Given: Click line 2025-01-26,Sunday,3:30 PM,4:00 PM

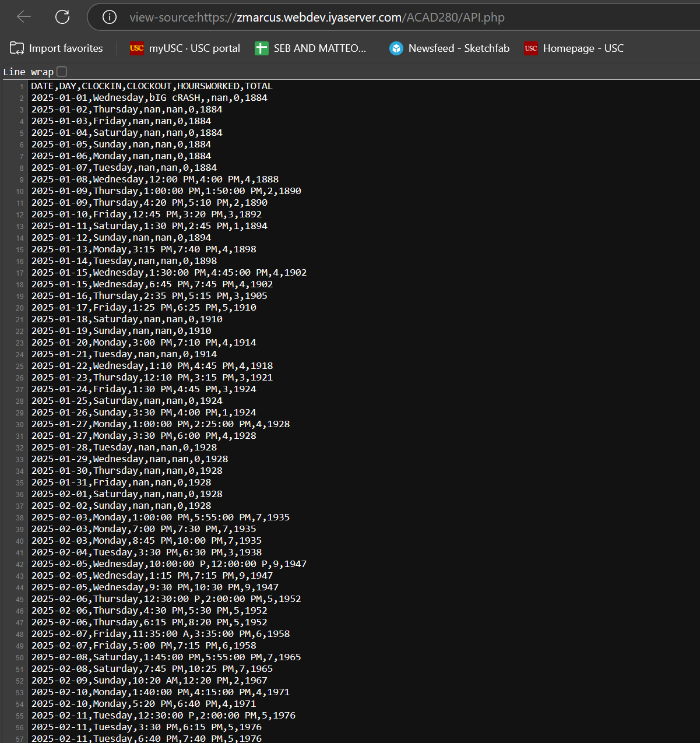Looking at the screenshot, I should [143, 413].
